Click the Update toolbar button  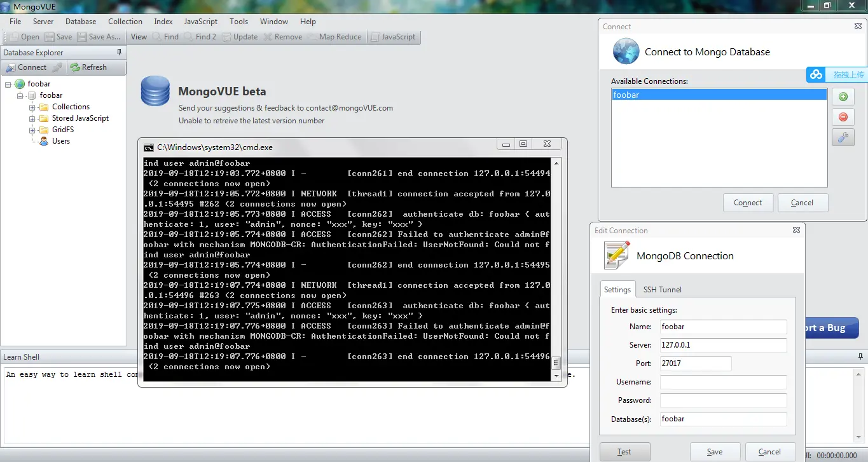[240, 37]
